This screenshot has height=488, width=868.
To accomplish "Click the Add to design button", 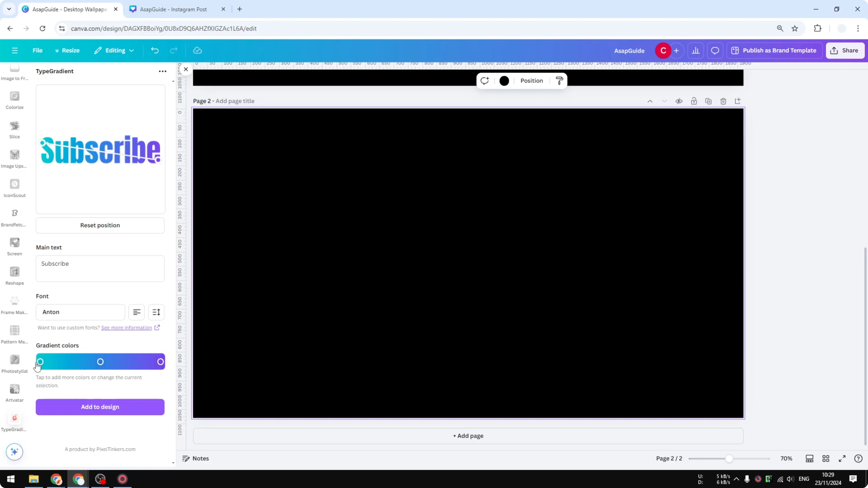I will tap(100, 407).
